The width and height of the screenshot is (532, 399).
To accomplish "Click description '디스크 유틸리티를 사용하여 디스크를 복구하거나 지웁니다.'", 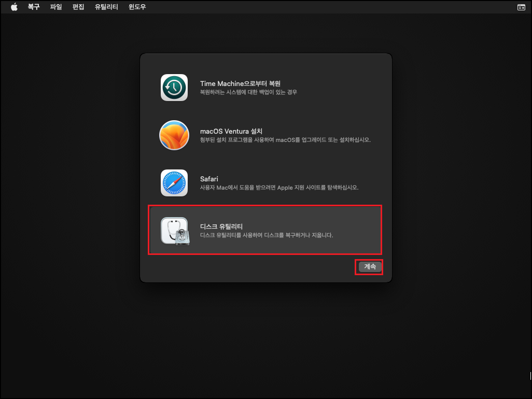I will point(267,235).
